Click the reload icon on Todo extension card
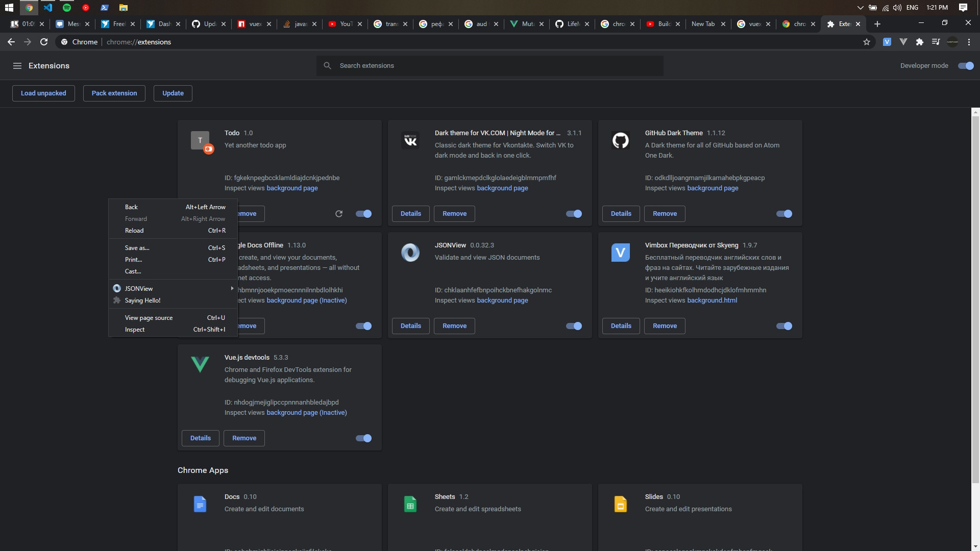This screenshot has height=551, width=980. point(339,214)
